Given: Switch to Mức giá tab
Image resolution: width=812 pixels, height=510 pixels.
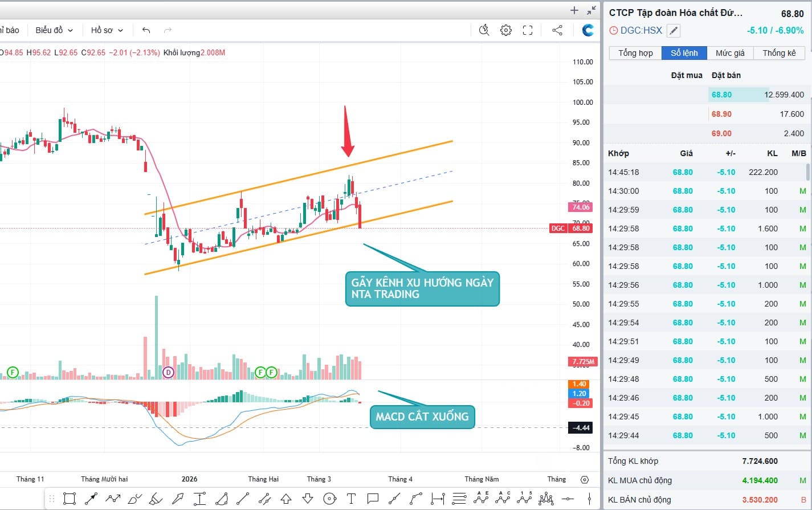Looking at the screenshot, I should tap(730, 53).
